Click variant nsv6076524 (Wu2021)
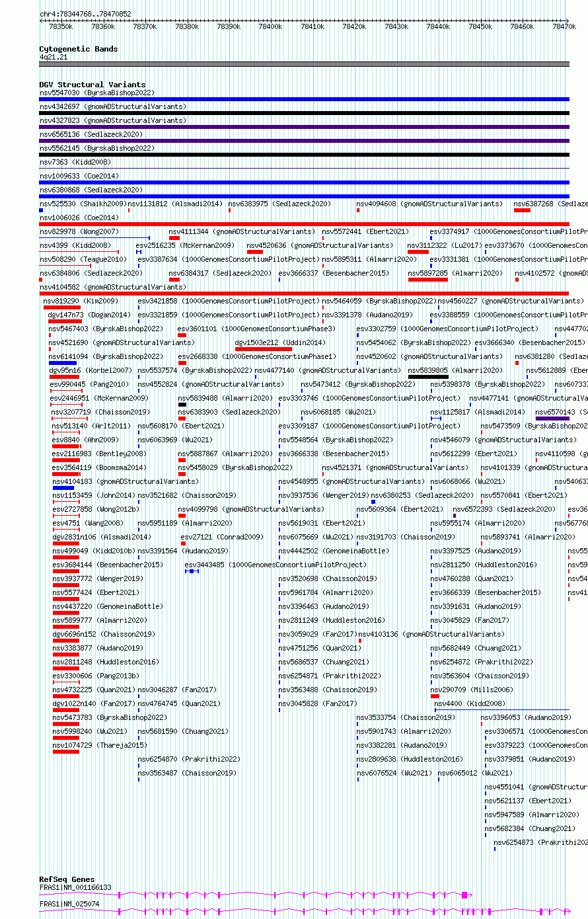The width and height of the screenshot is (588, 919). coord(394,773)
